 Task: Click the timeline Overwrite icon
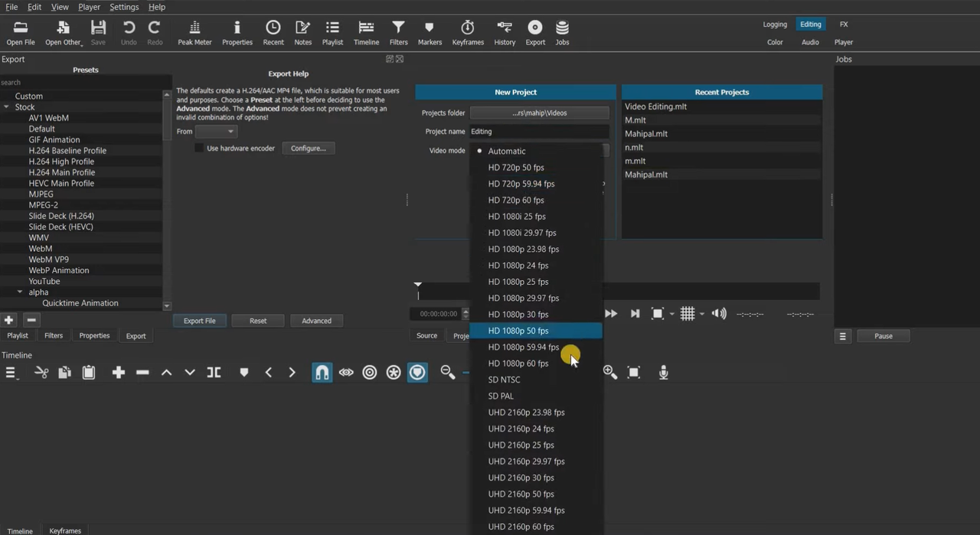190,373
